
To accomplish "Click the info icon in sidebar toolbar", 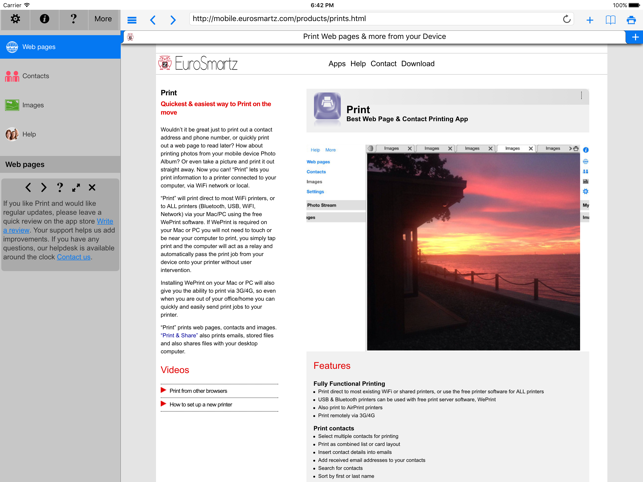I will pos(44,19).
